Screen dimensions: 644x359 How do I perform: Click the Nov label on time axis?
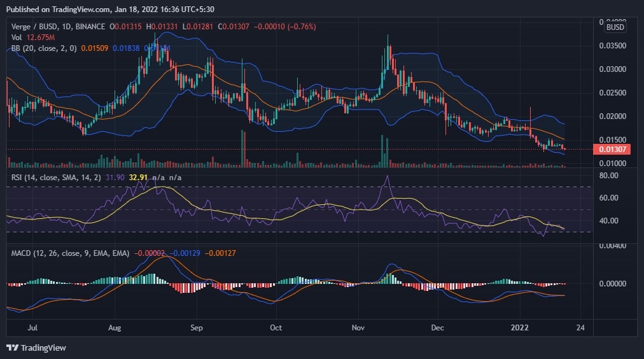click(x=358, y=327)
